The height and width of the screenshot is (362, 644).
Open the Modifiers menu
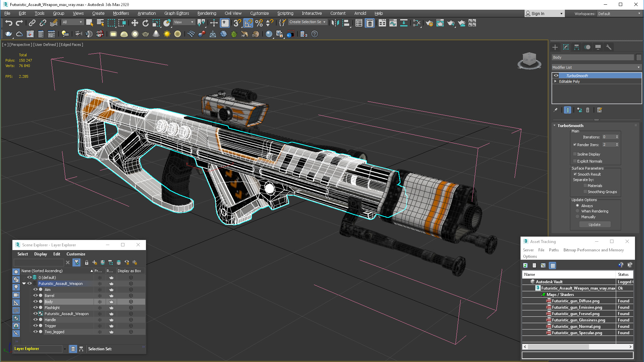[121, 13]
